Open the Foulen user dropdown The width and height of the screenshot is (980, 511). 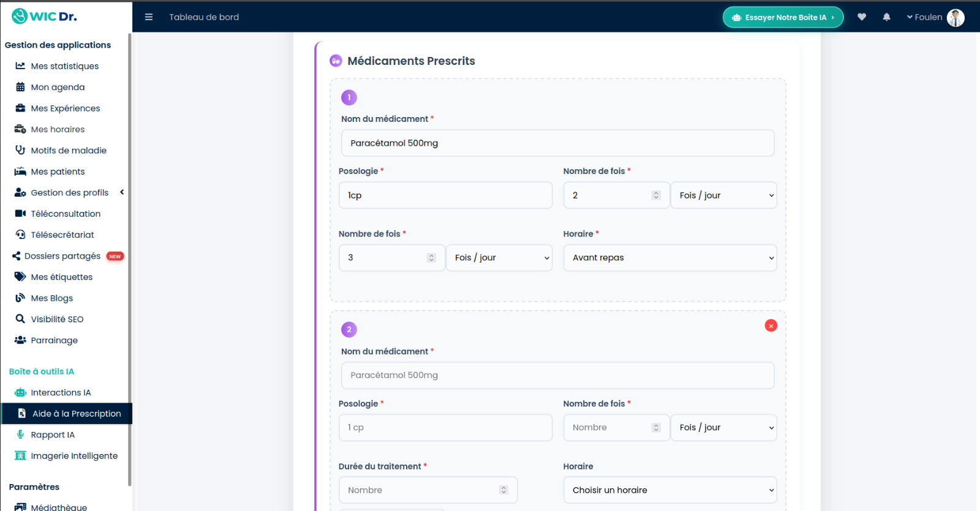pyautogui.click(x=925, y=17)
